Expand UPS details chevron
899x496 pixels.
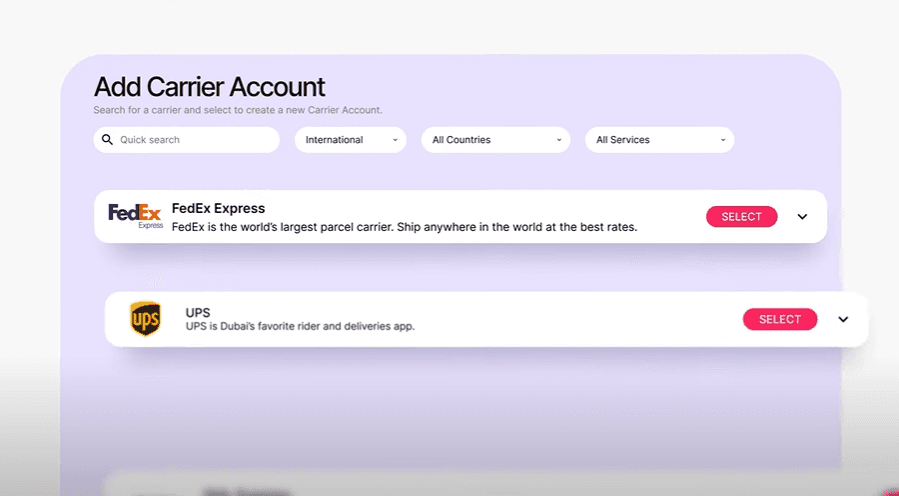(843, 319)
